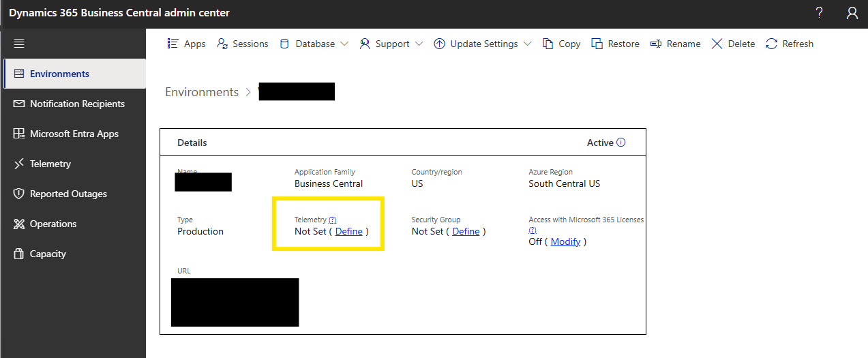868x358 pixels.
Task: Click the info icon next to Active
Action: tap(620, 143)
